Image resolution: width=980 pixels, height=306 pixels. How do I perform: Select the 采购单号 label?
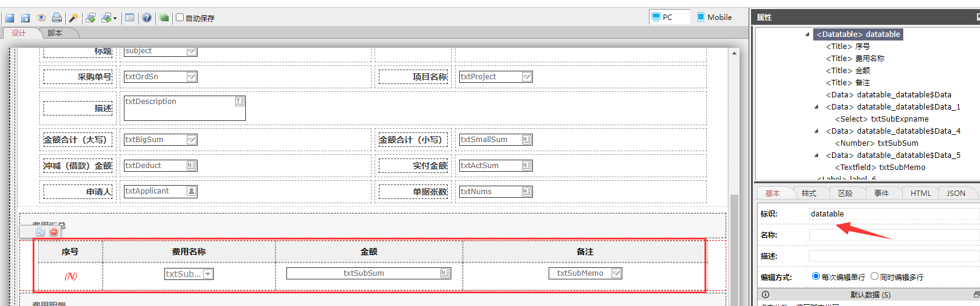[78, 77]
